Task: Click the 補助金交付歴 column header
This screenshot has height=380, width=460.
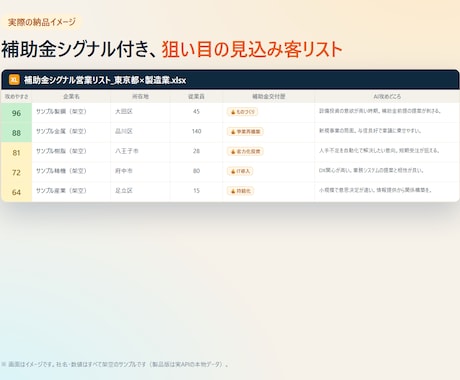Action: click(x=269, y=97)
